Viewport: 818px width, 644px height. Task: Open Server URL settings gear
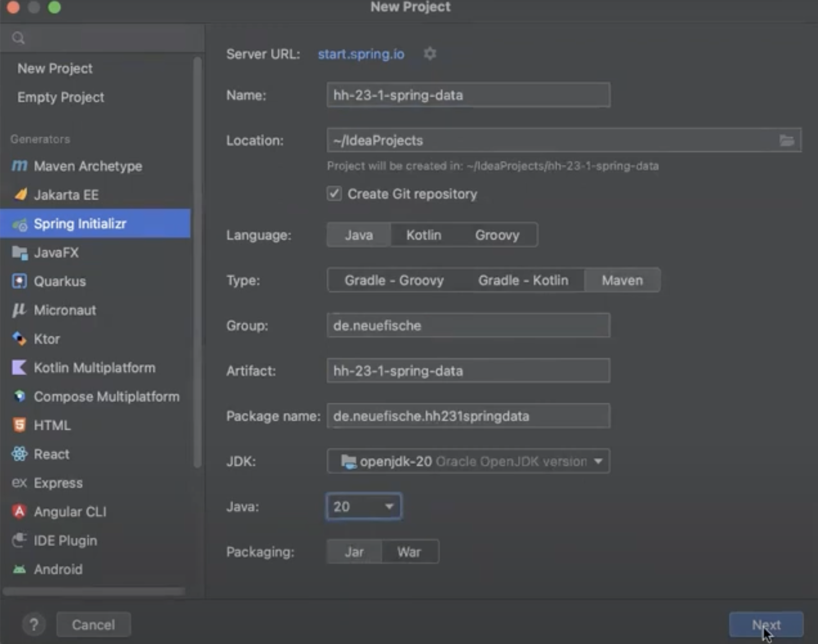pos(430,53)
